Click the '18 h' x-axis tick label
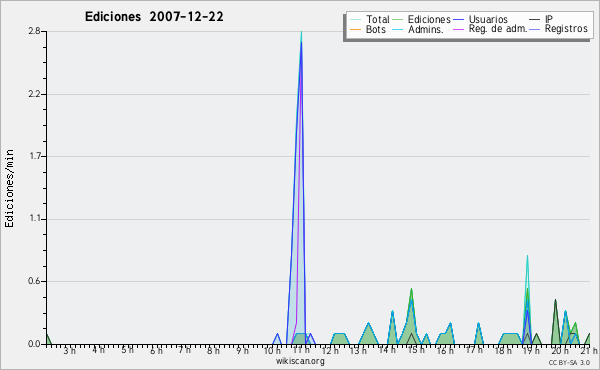The image size is (600, 370). pyautogui.click(x=503, y=350)
